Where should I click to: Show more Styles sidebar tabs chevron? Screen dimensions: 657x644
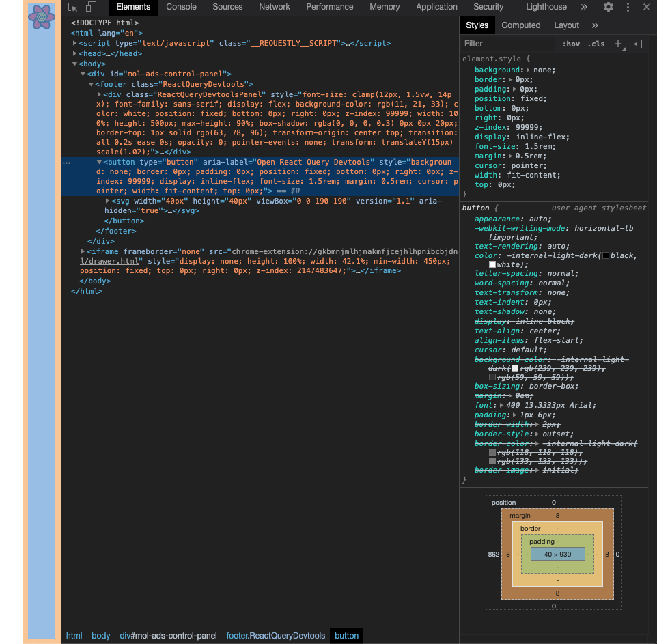pyautogui.click(x=595, y=25)
